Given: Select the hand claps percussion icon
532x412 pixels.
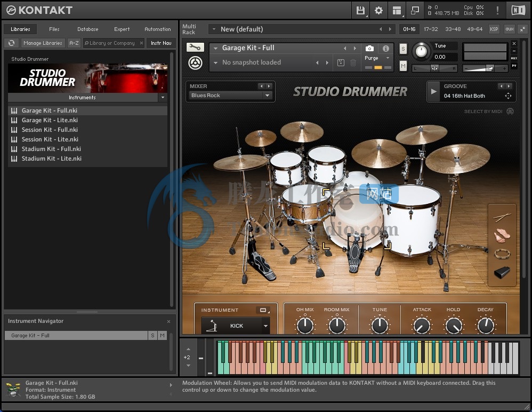Looking at the screenshot, I should coord(502,235).
